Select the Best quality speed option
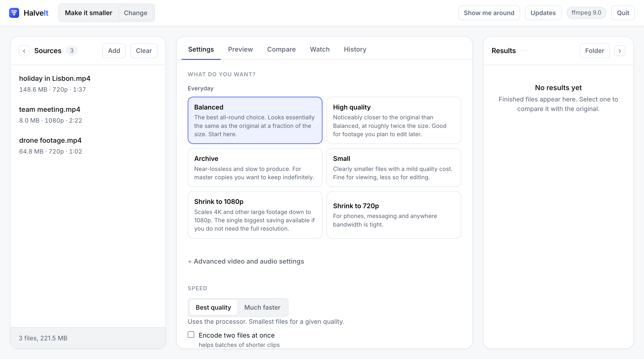Screen dimensions: 644x359 (213, 307)
